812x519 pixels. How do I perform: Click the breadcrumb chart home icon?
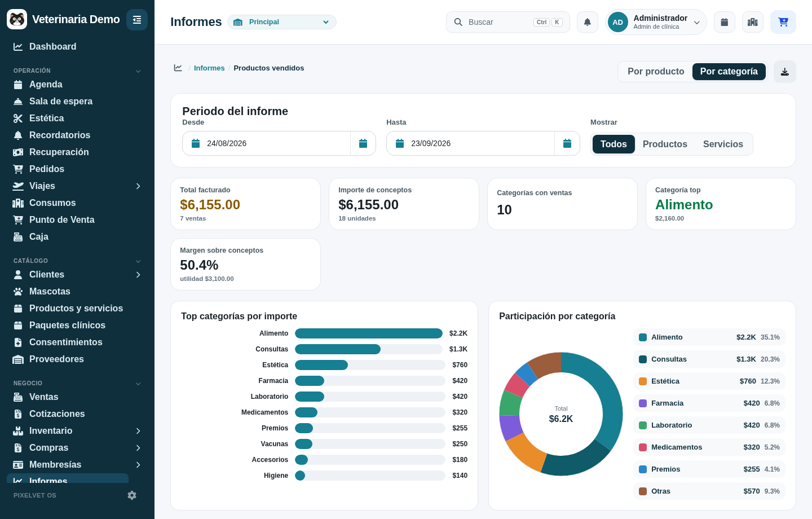pyautogui.click(x=178, y=68)
